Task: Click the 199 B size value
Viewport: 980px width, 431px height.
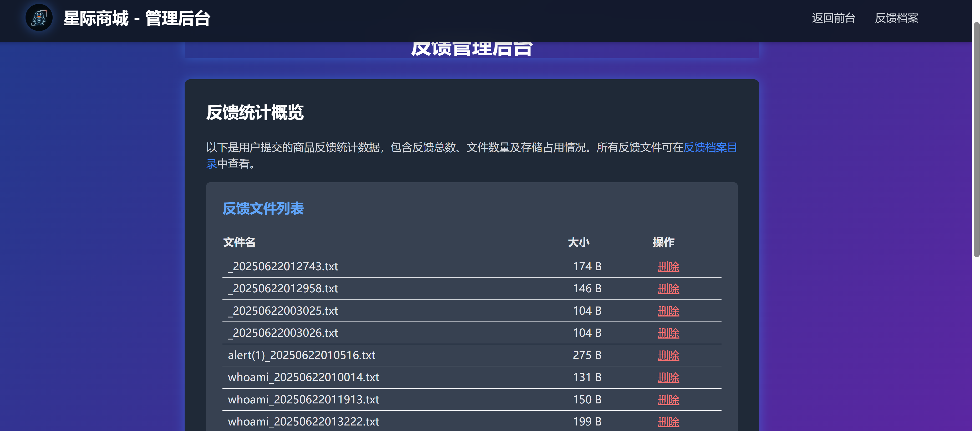Action: tap(587, 422)
